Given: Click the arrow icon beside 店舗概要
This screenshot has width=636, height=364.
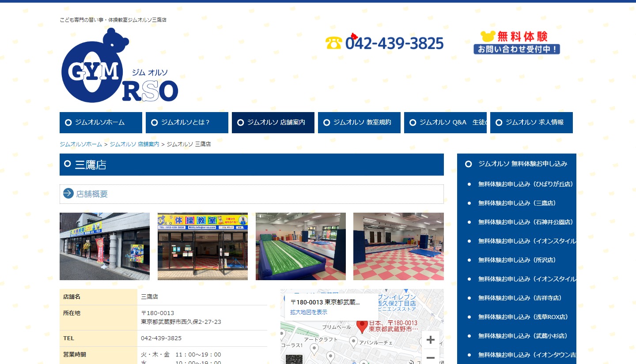Looking at the screenshot, I should coord(68,194).
